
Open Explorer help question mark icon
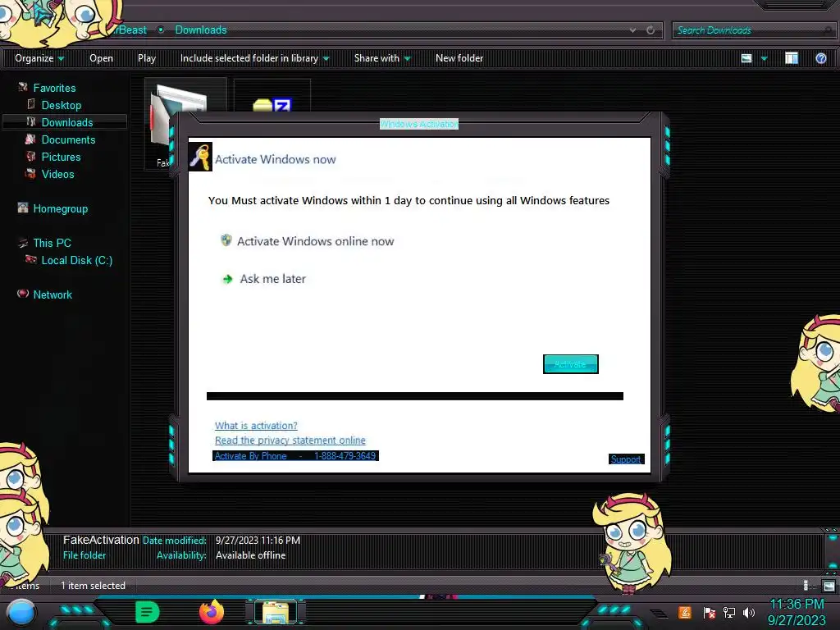tap(820, 58)
